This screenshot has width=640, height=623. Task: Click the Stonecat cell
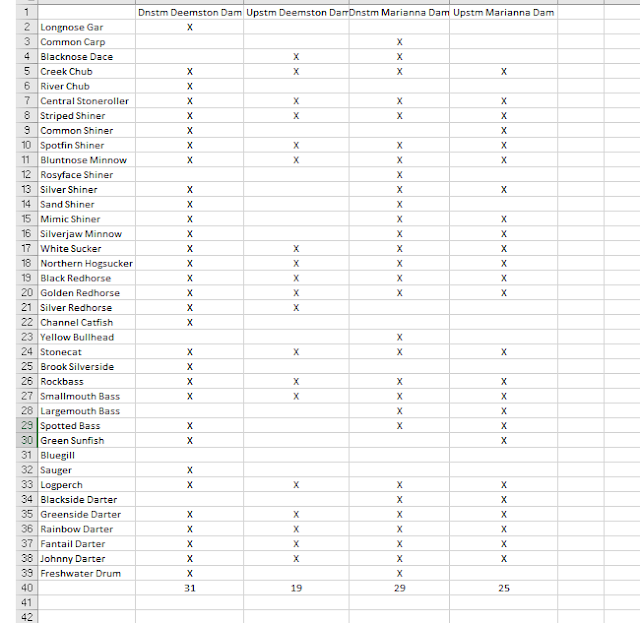coord(87,352)
